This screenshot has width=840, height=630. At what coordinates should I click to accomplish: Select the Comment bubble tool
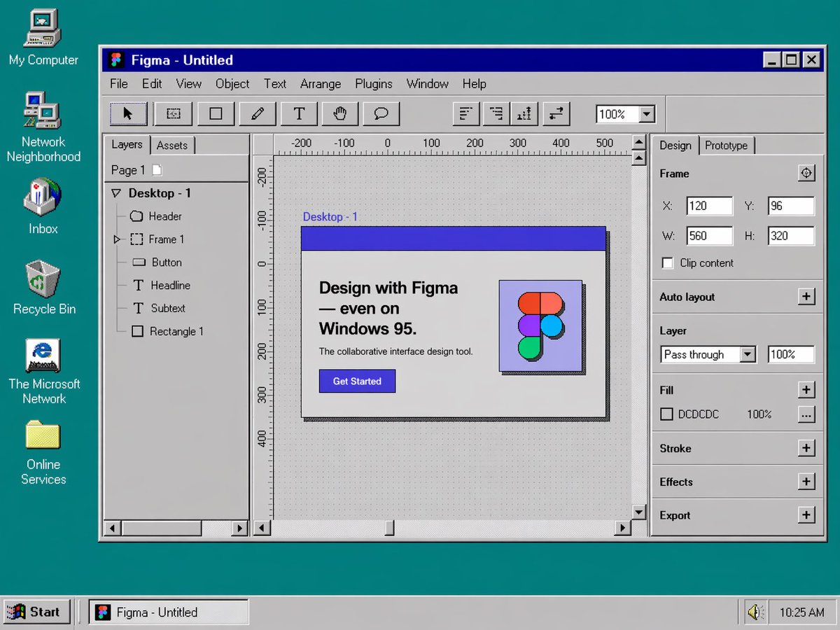tap(381, 113)
